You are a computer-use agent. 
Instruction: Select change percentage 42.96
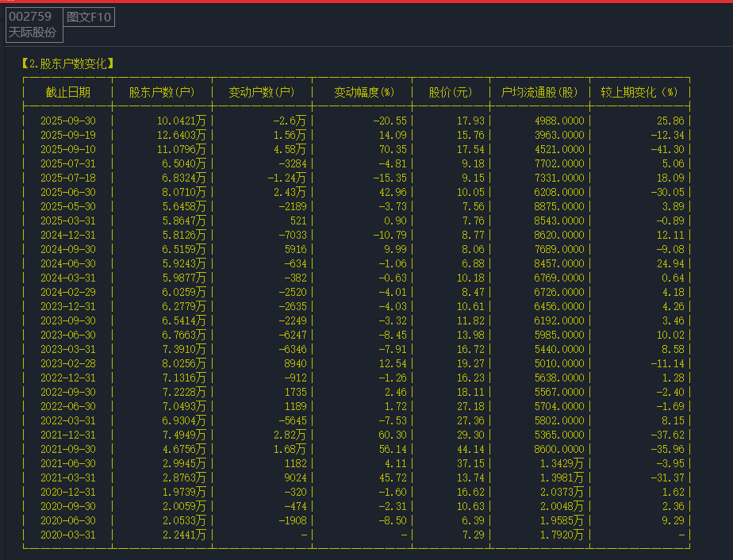393,192
